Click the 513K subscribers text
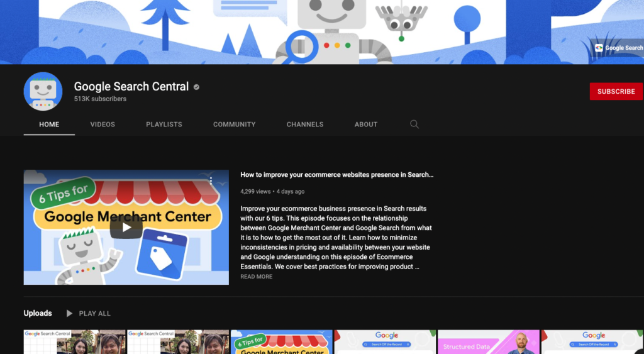The height and width of the screenshot is (354, 644). point(100,99)
